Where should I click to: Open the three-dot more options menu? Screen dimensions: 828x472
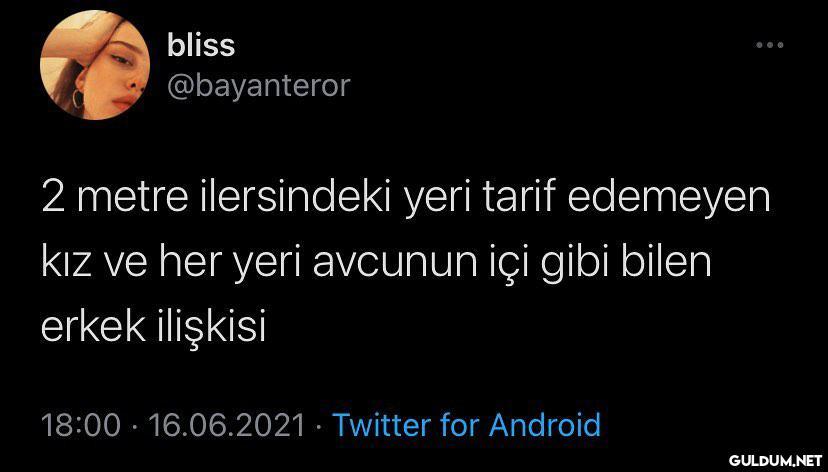(769, 45)
